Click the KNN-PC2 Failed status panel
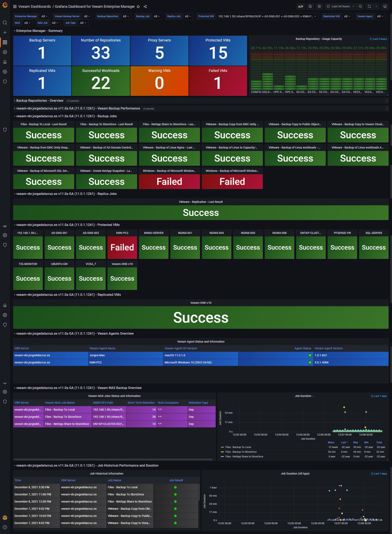Image resolution: width=392 pixels, height=534 pixels. click(x=122, y=248)
